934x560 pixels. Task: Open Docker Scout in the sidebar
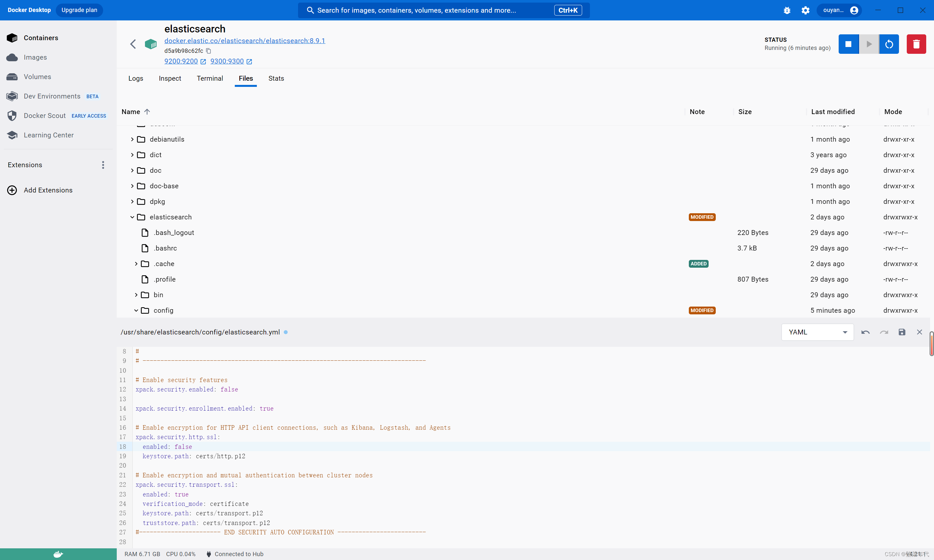click(44, 115)
